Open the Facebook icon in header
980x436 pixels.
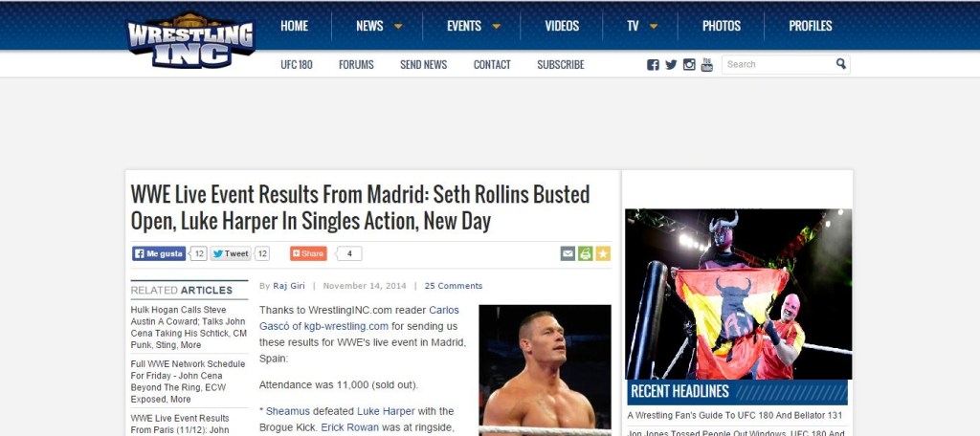pyautogui.click(x=653, y=65)
